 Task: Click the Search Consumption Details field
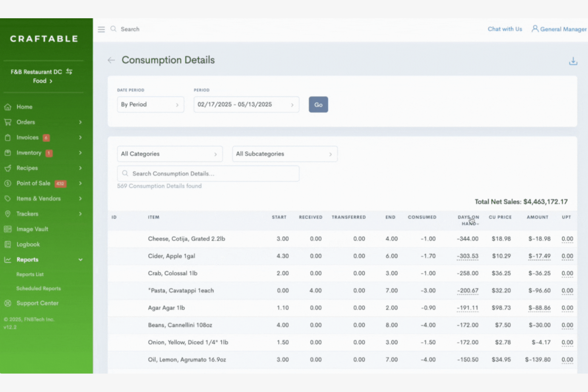(208, 174)
